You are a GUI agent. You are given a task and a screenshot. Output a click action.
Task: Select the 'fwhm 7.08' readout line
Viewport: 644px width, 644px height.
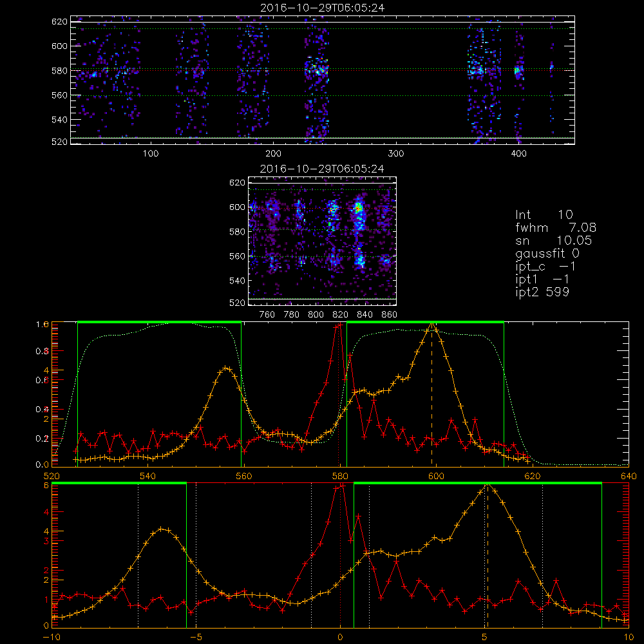point(556,227)
